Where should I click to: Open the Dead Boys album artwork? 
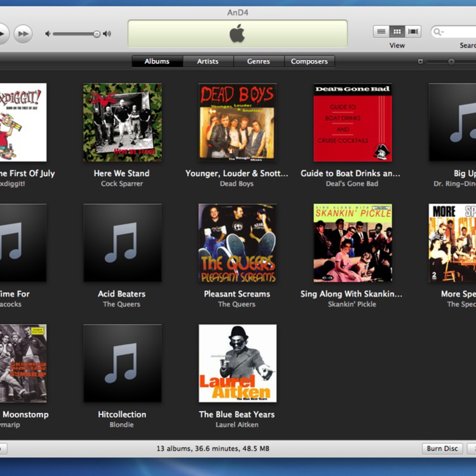pos(237,122)
